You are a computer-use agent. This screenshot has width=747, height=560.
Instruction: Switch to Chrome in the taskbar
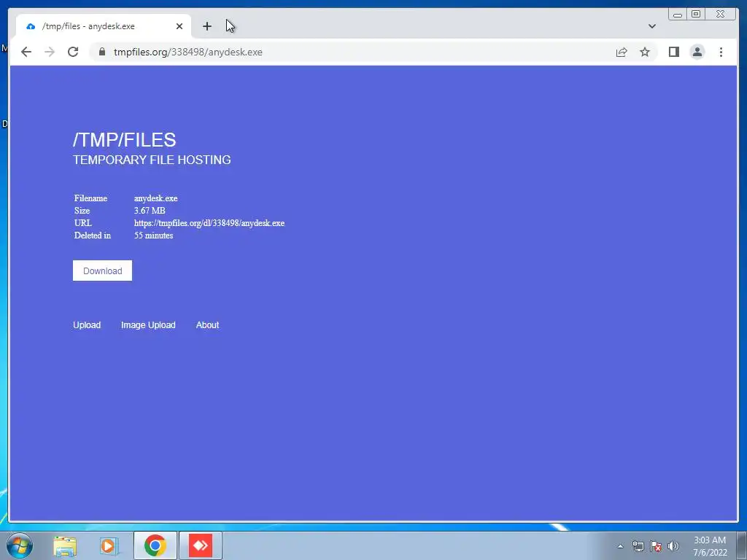pos(155,545)
